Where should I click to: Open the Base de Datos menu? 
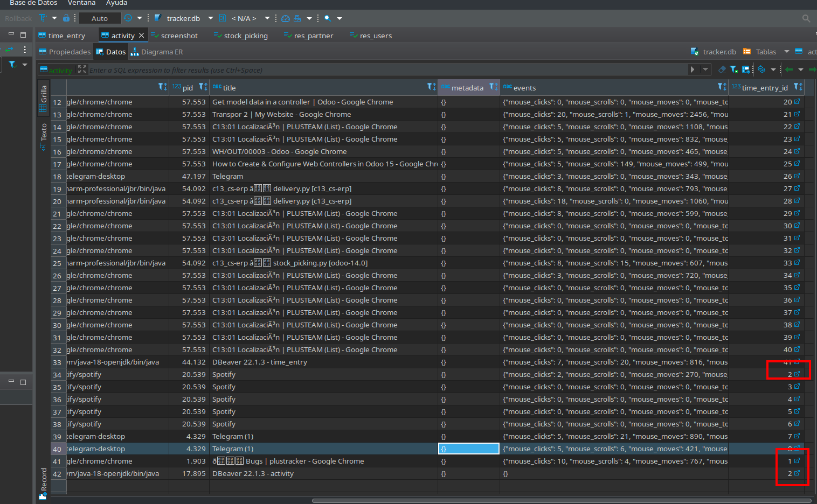pos(33,3)
